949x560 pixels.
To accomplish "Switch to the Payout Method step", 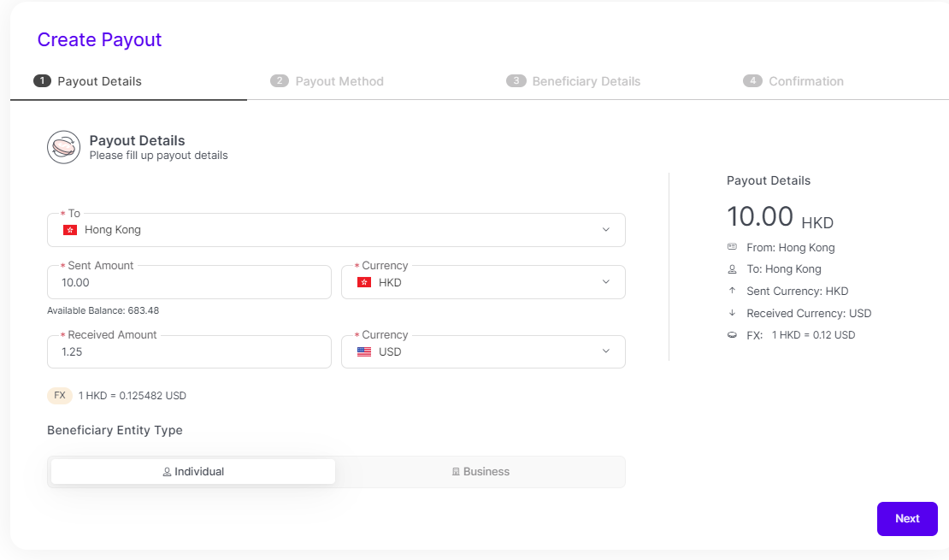I will click(327, 81).
